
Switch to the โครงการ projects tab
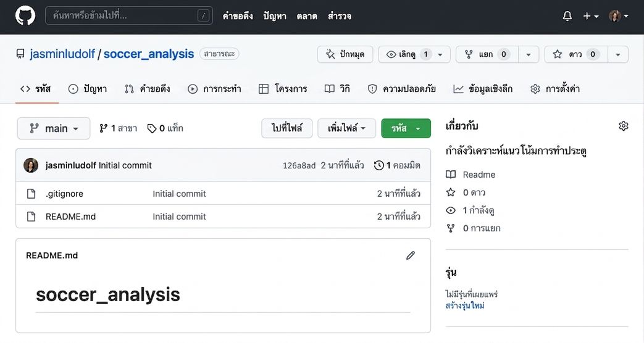coord(283,89)
